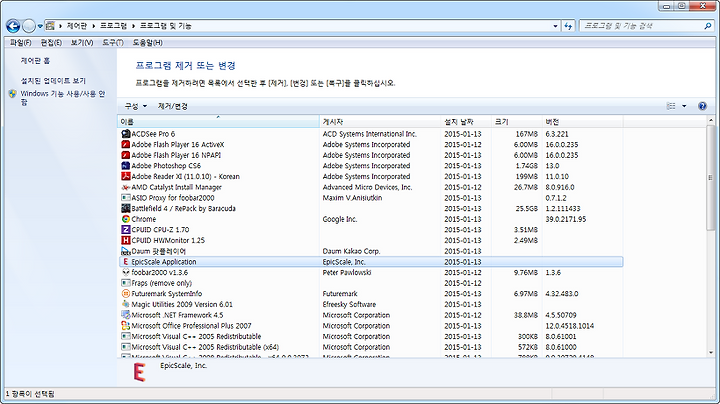720x404 pixels.
Task: Click the foobar2000 v1.3.6 icon
Action: point(126,272)
